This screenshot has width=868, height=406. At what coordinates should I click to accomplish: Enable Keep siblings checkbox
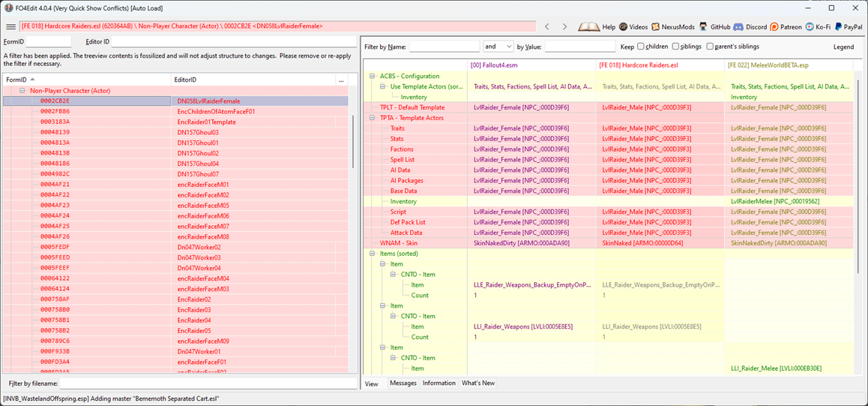tap(675, 47)
